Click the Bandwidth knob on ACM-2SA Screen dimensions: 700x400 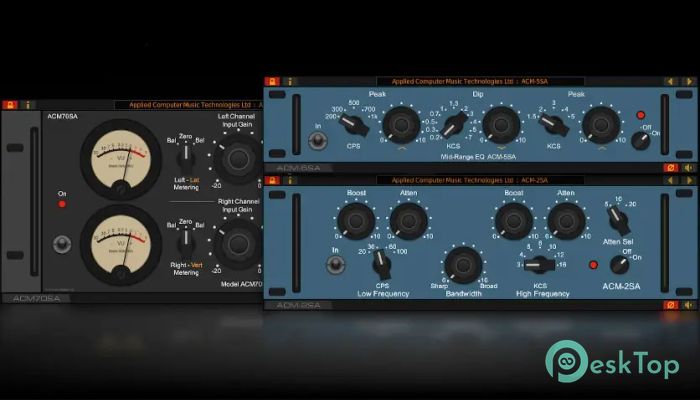point(462,264)
